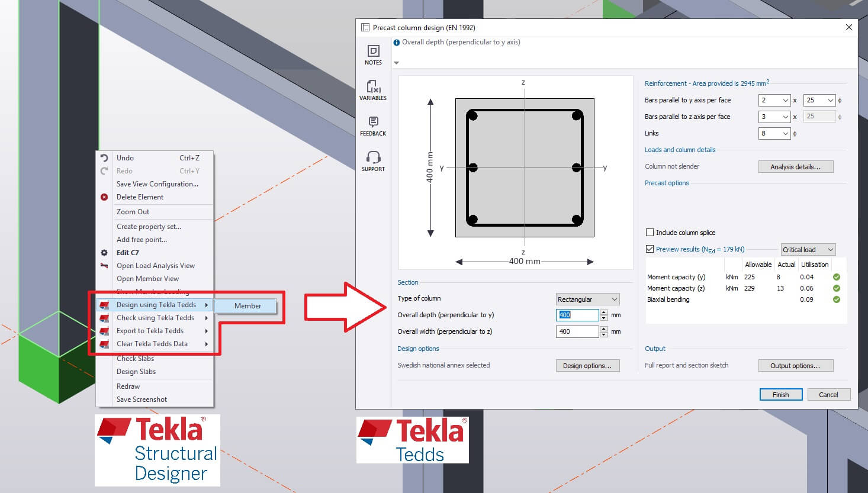Click the Undo arrow icon in context menu
Viewport: 868px width, 493px height.
pyautogui.click(x=104, y=158)
